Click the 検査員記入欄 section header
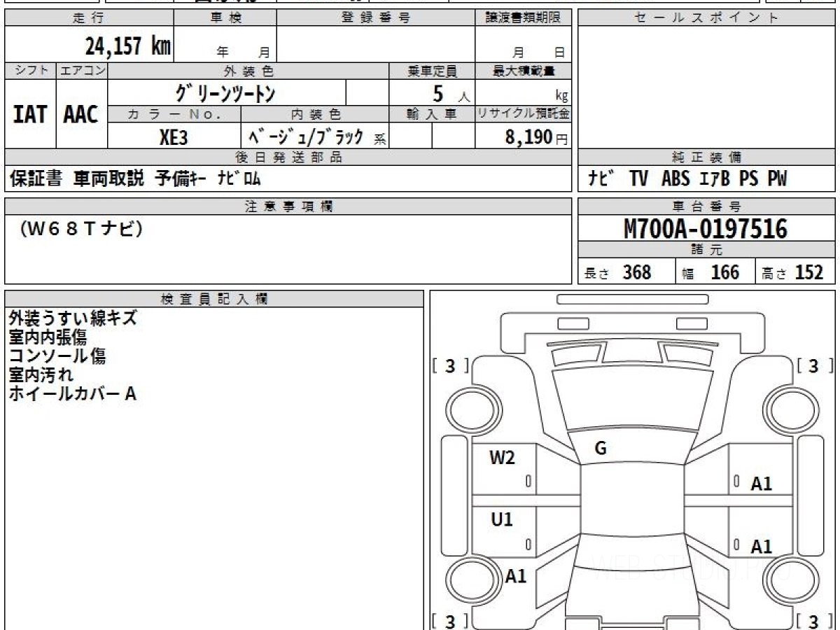Screen dimensions: 840x630 point(214,299)
